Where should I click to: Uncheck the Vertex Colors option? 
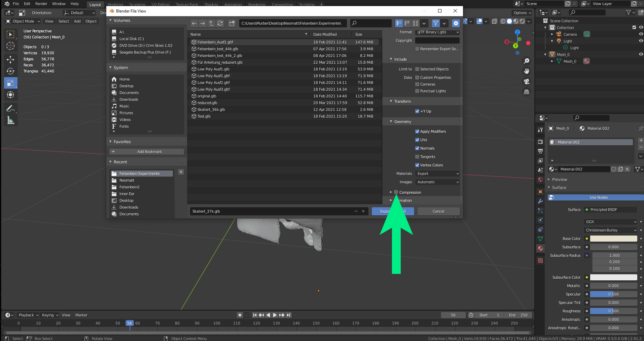click(x=417, y=165)
